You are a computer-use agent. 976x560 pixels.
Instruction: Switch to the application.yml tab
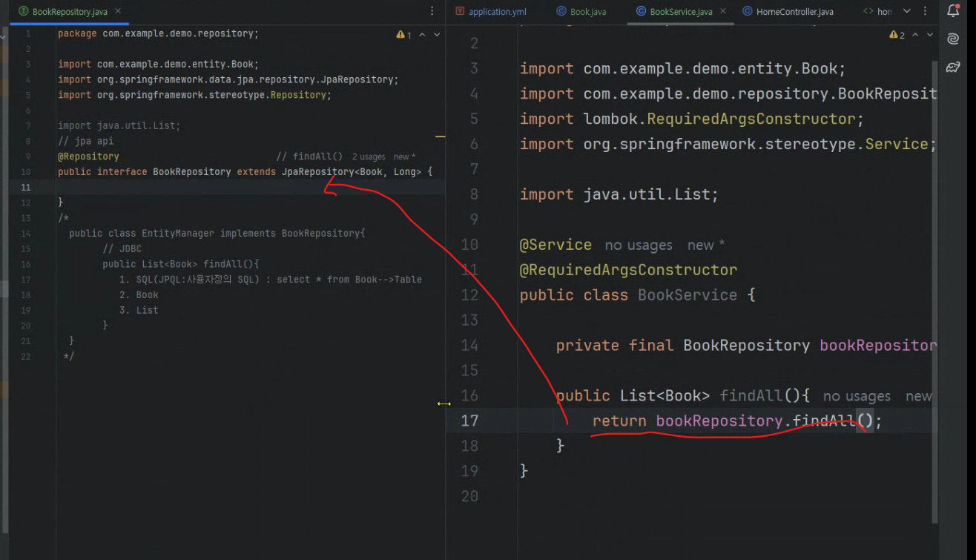(x=495, y=11)
